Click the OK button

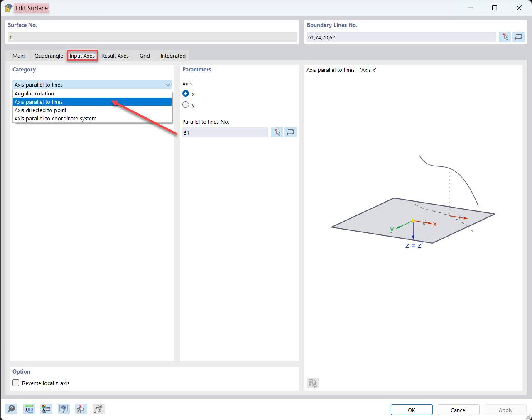[411, 410]
